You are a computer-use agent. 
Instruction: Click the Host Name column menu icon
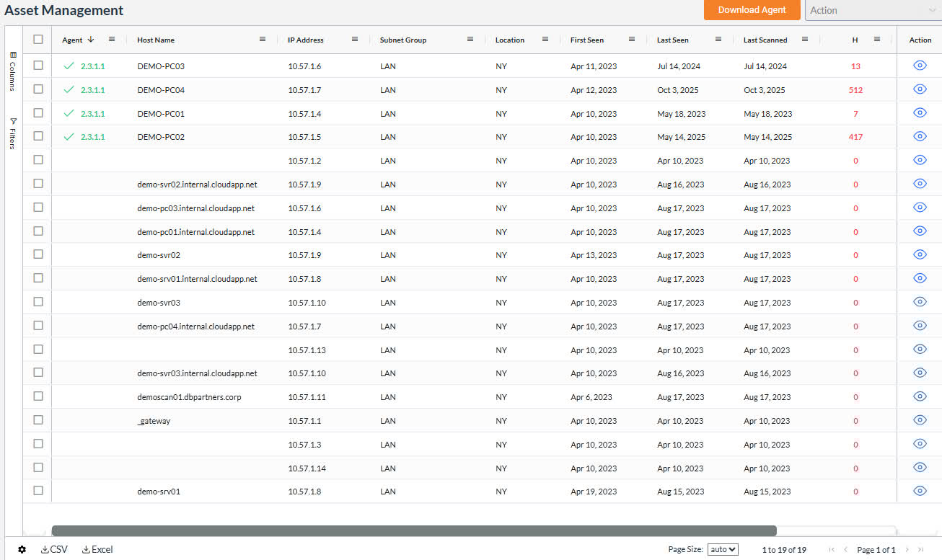pyautogui.click(x=263, y=40)
